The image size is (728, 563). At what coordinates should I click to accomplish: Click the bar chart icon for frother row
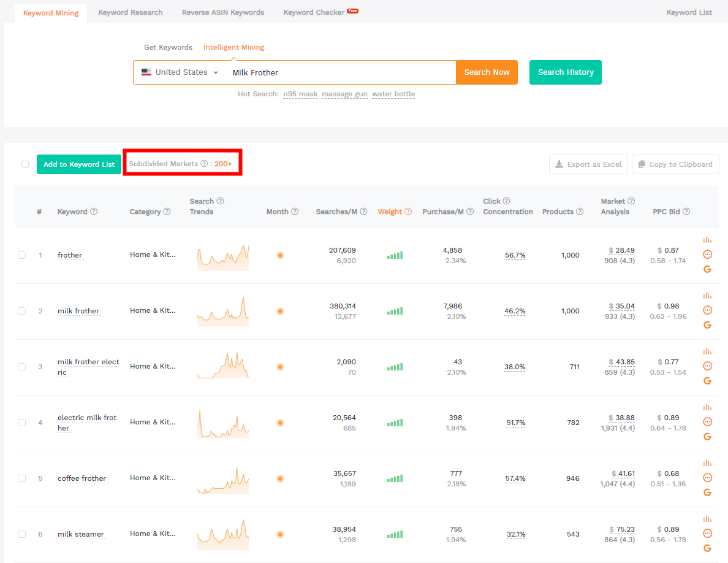click(x=707, y=240)
